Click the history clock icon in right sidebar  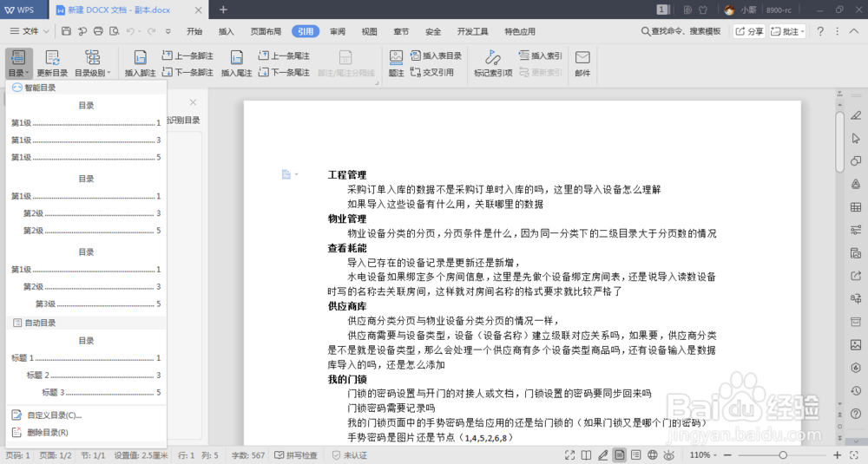[856, 391]
